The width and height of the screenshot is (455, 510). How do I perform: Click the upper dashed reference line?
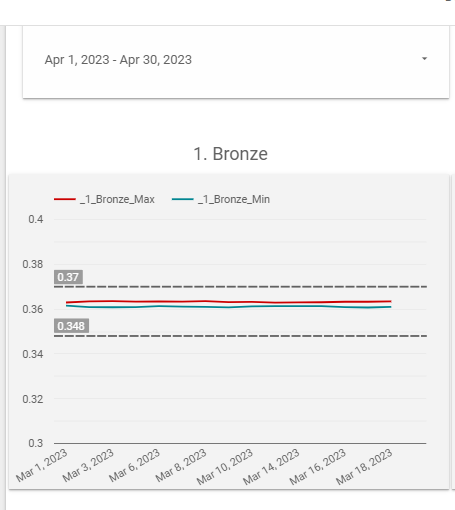coord(240,287)
